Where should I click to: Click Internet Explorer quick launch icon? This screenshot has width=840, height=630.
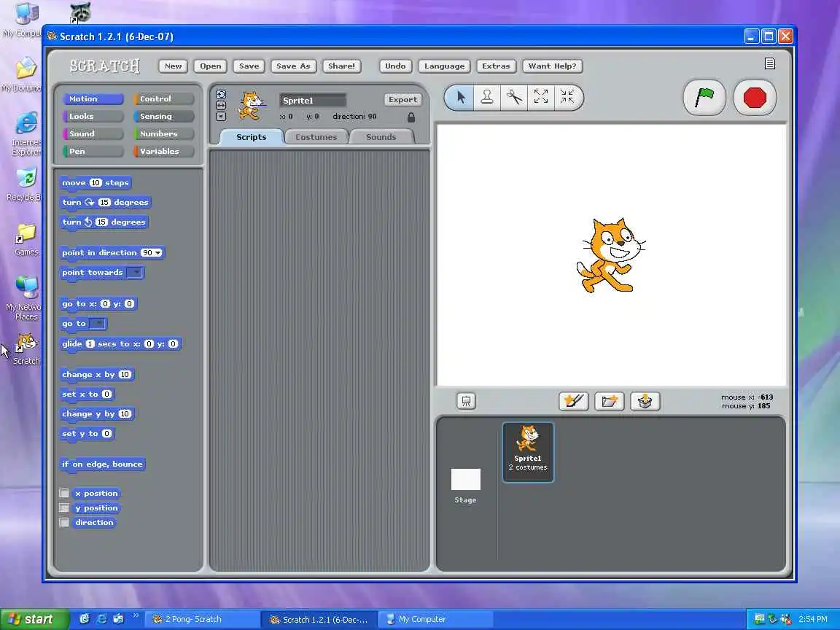(101, 619)
